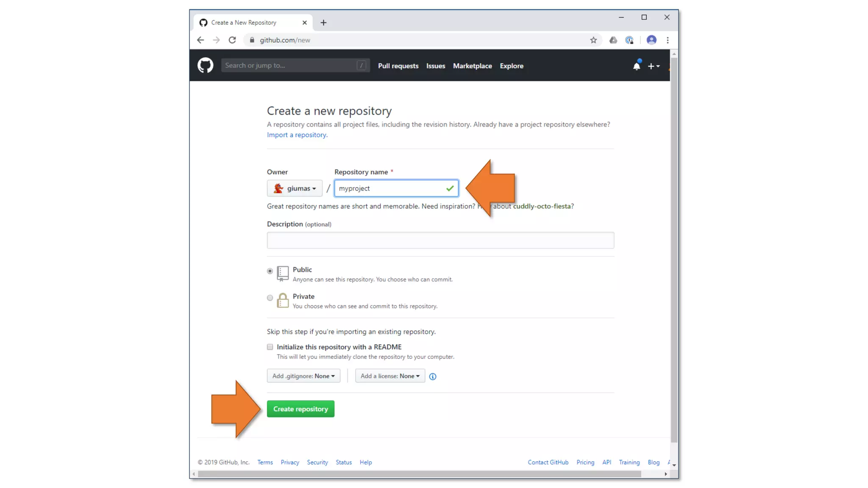Screen dimensions: 868x488
Task: Open Marketplace in nav bar
Action: [x=472, y=66]
